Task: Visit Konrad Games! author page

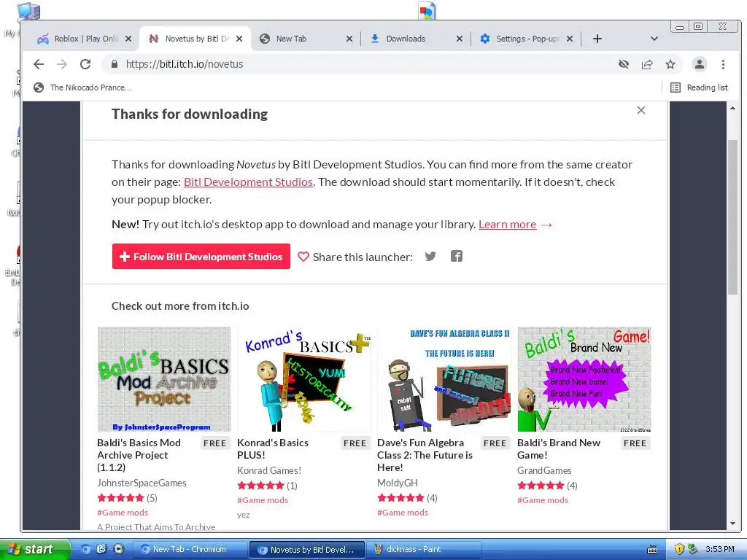Action: (269, 470)
